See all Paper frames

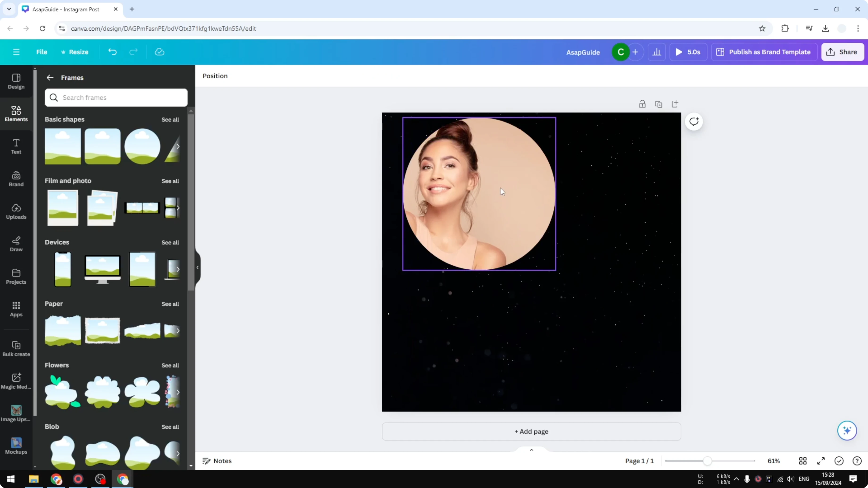(x=170, y=304)
